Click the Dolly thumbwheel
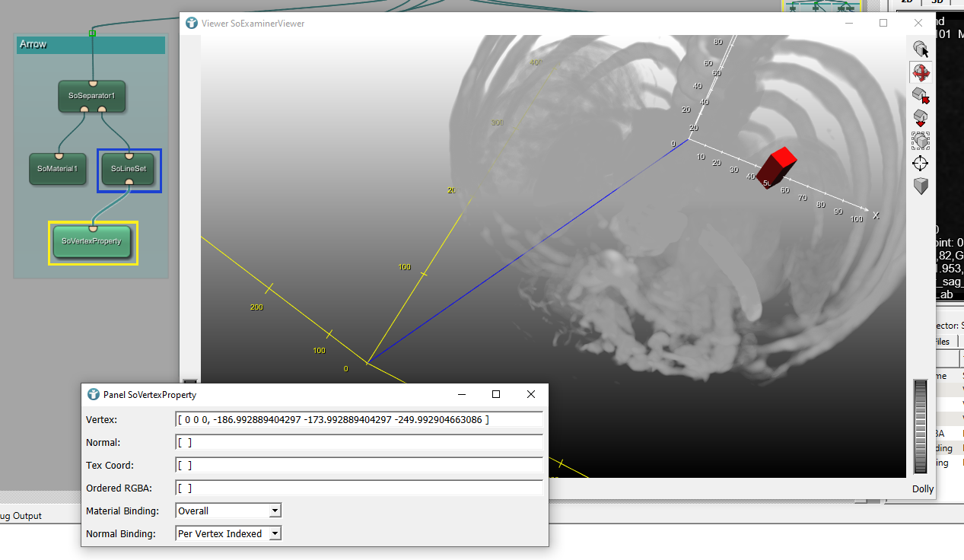Image resolution: width=964 pixels, height=560 pixels. [x=922, y=427]
